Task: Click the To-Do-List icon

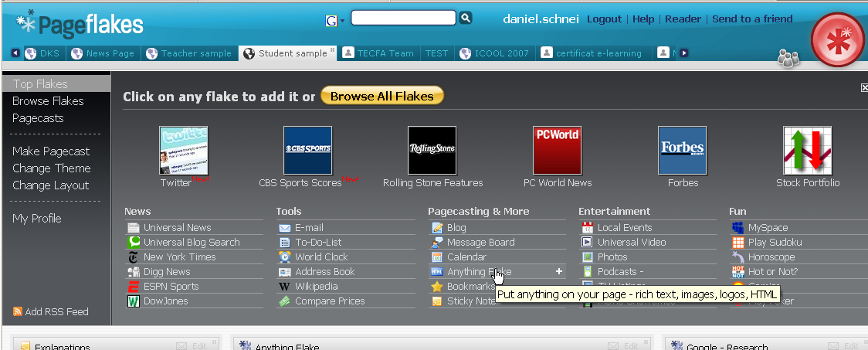Action: pos(285,242)
